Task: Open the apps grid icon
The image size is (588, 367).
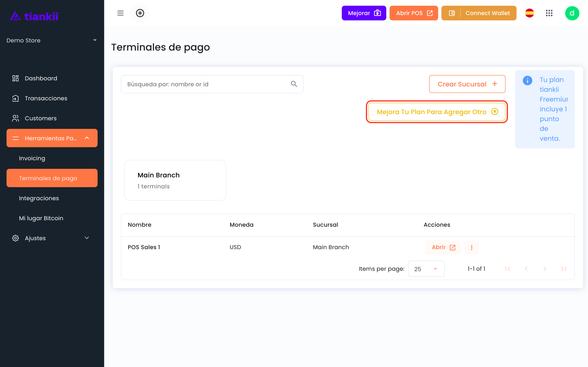Action: click(x=549, y=13)
